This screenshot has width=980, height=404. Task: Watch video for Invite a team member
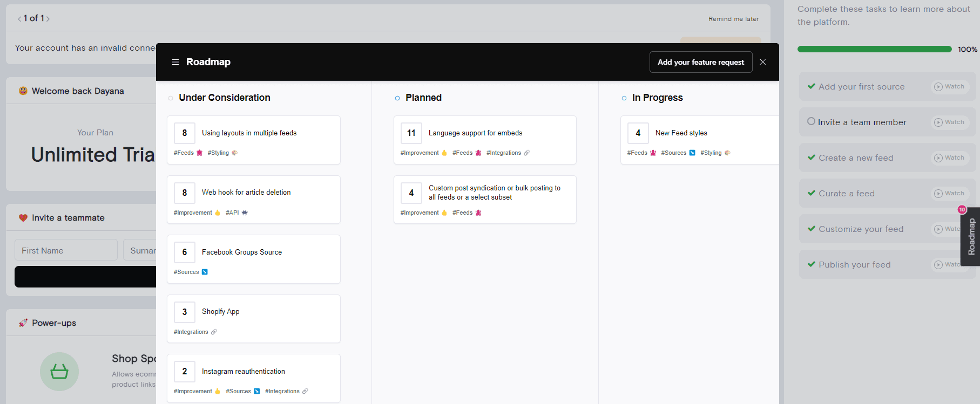tap(949, 122)
